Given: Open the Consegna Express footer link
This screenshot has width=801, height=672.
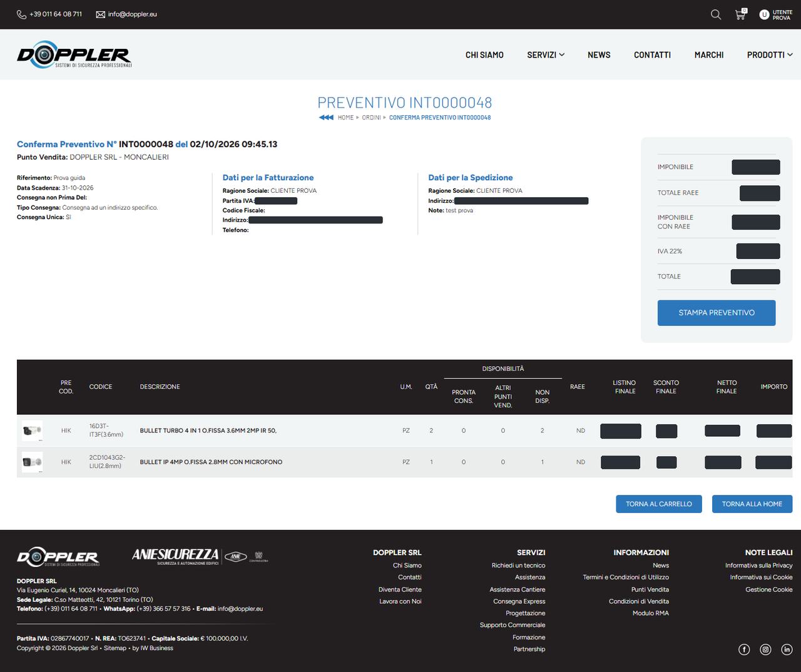Looking at the screenshot, I should pyautogui.click(x=519, y=601).
